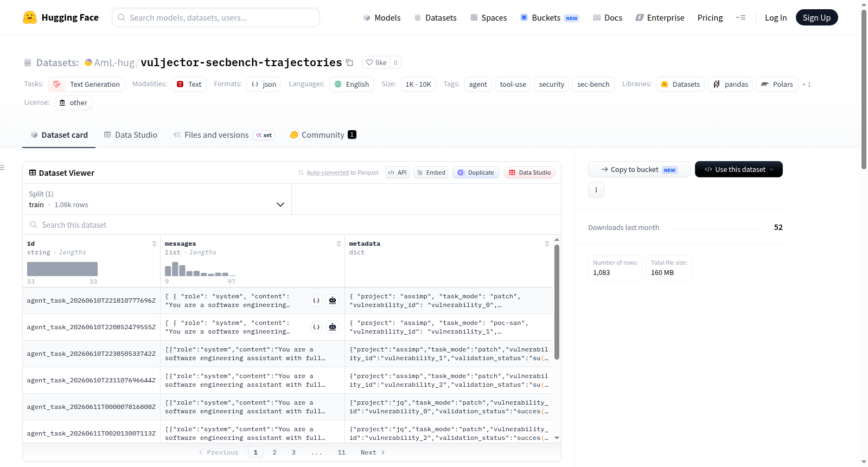Select the json format tag

point(264,84)
